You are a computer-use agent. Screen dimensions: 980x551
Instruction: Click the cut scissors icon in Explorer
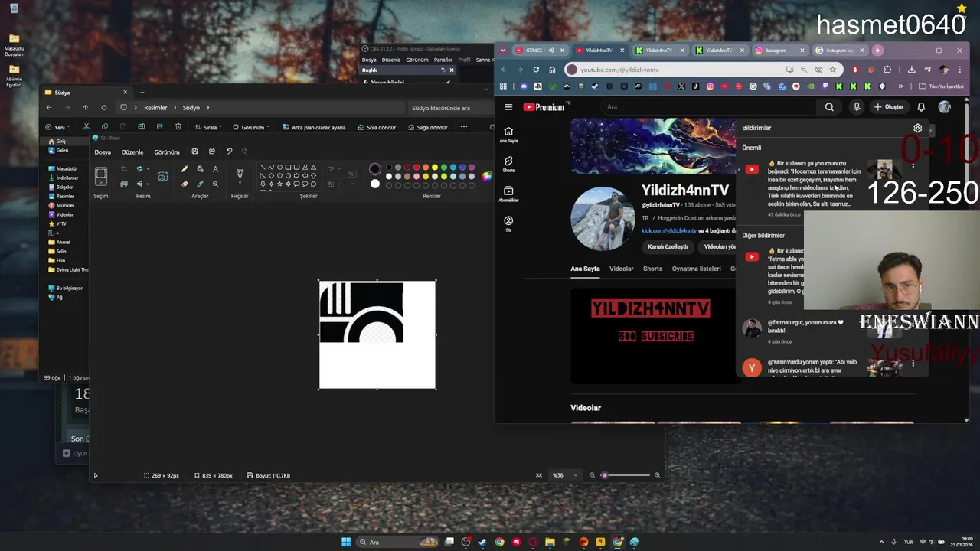[x=86, y=127]
